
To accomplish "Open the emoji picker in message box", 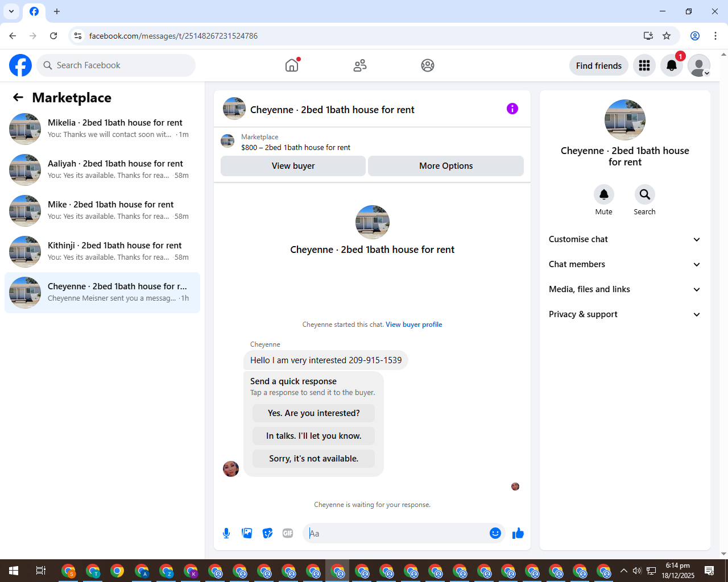I will coord(495,533).
